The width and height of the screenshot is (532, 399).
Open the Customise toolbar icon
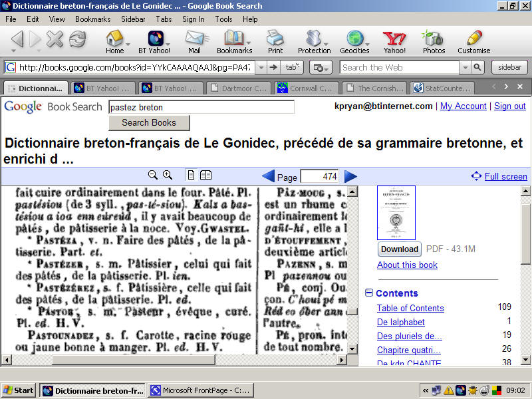pyautogui.click(x=473, y=40)
